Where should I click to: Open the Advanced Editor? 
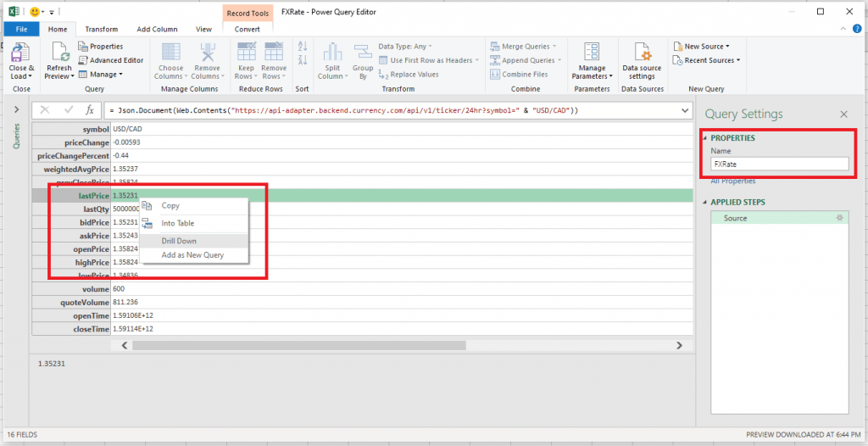[x=111, y=60]
